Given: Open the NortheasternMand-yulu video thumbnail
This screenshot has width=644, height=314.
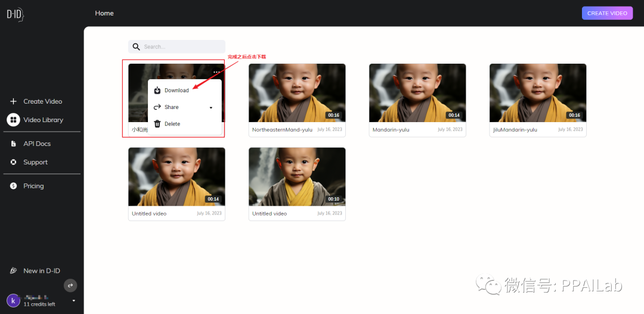Looking at the screenshot, I should tap(297, 93).
